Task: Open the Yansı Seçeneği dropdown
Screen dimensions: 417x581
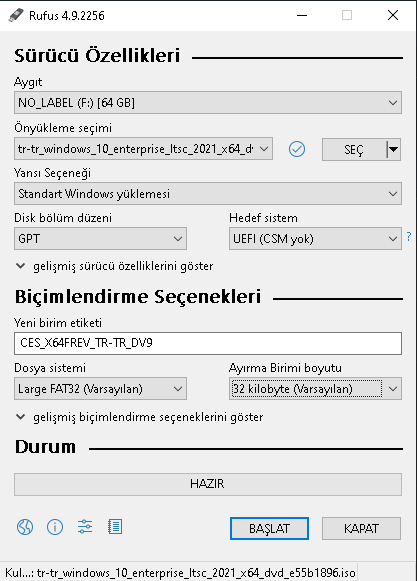Action: point(208,193)
